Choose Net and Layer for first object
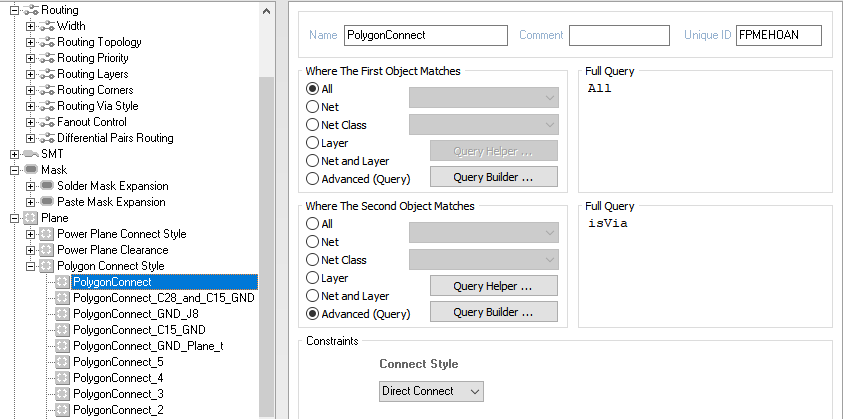Screen dimensions: 843x419 click(x=314, y=161)
